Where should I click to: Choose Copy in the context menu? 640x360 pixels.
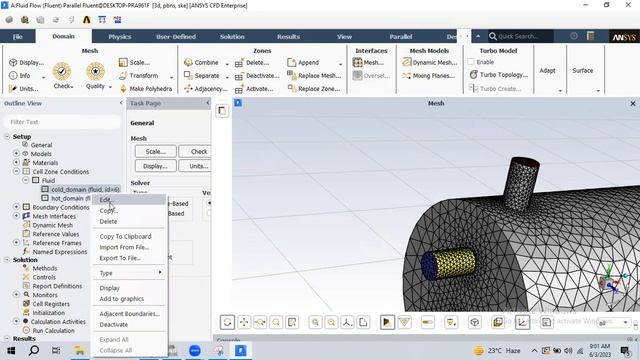pos(129,211)
